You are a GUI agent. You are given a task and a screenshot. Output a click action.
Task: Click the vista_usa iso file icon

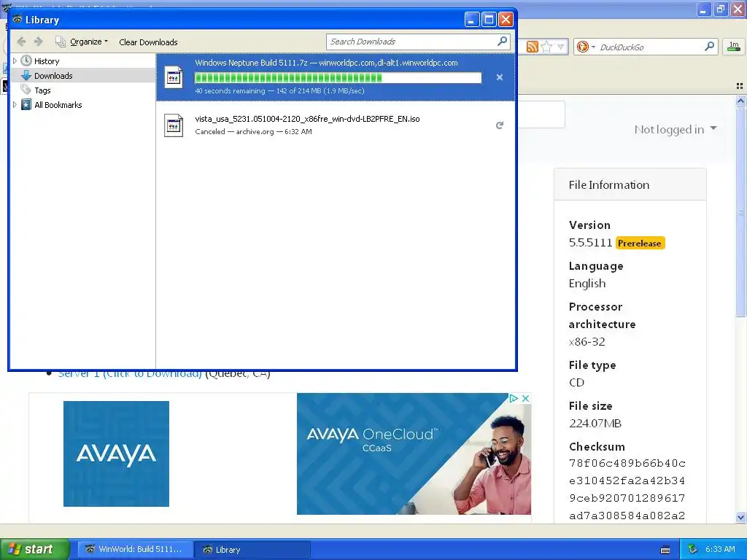(174, 125)
